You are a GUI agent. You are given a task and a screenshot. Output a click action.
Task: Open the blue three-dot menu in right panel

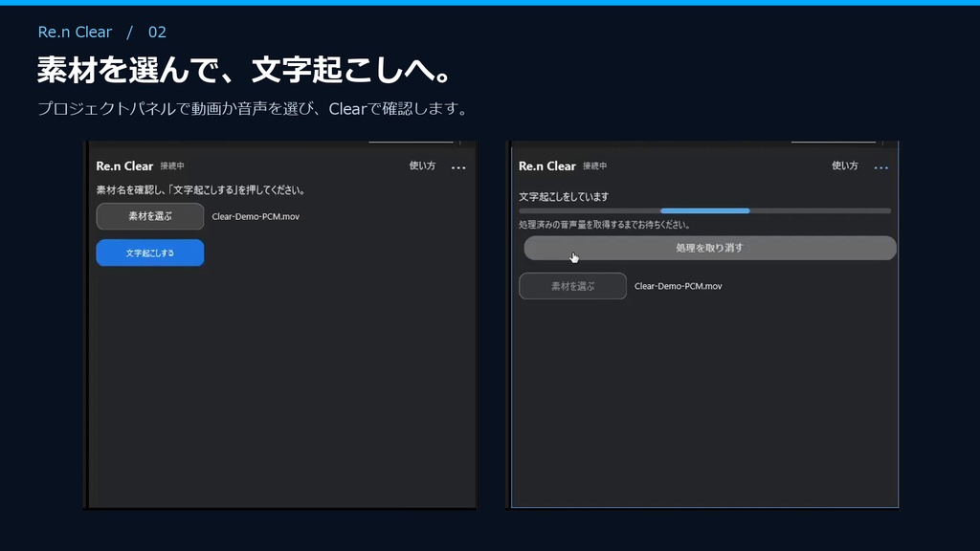point(880,167)
